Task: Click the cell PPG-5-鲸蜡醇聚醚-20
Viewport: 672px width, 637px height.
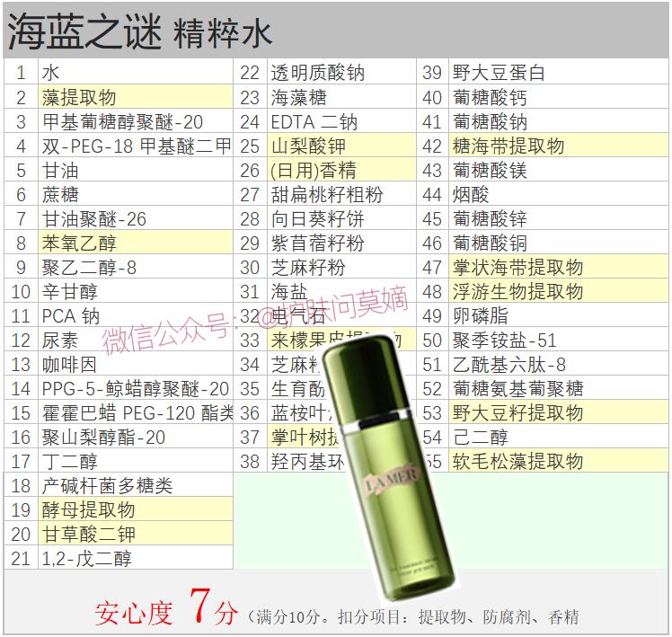Action: tap(136, 388)
